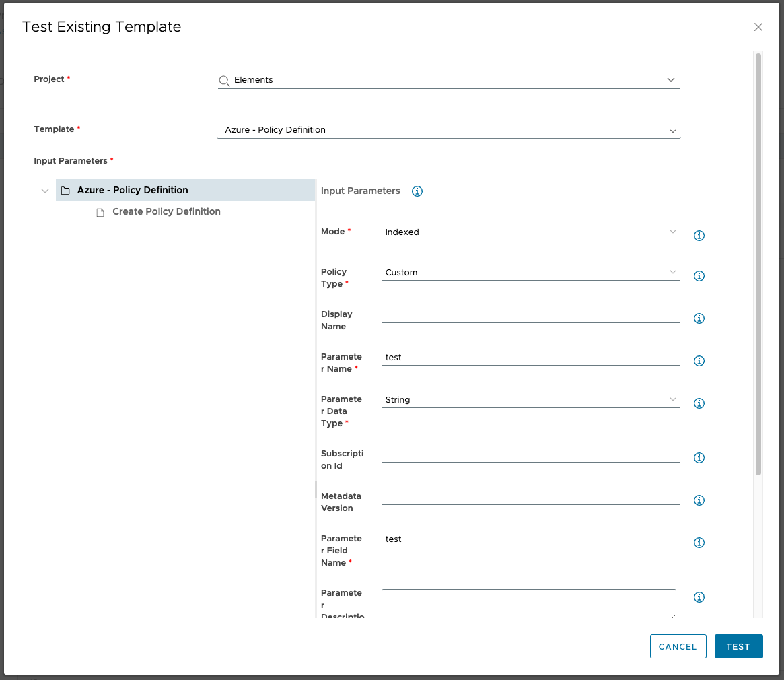
Task: Open the Project dropdown showing Elements
Action: click(x=448, y=80)
